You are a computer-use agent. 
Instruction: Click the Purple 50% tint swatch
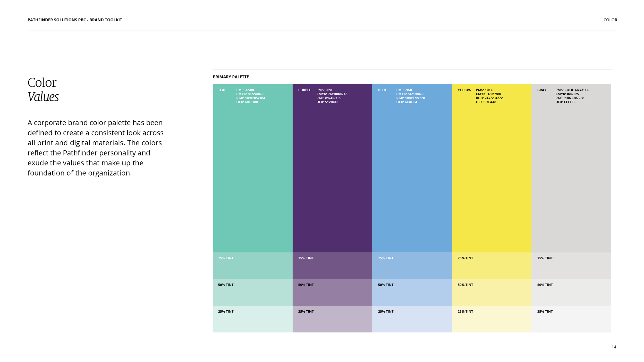[x=332, y=292]
